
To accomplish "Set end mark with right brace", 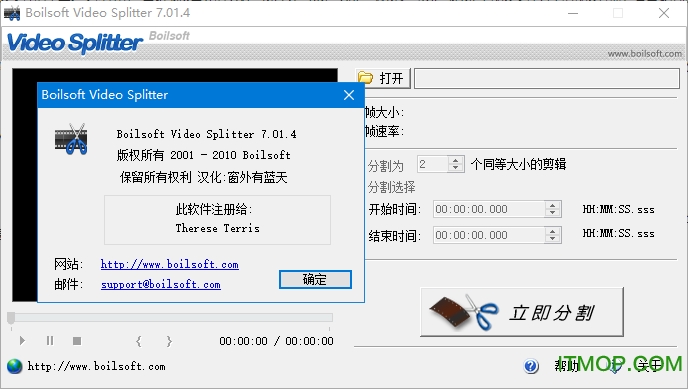I will pyautogui.click(x=169, y=341).
